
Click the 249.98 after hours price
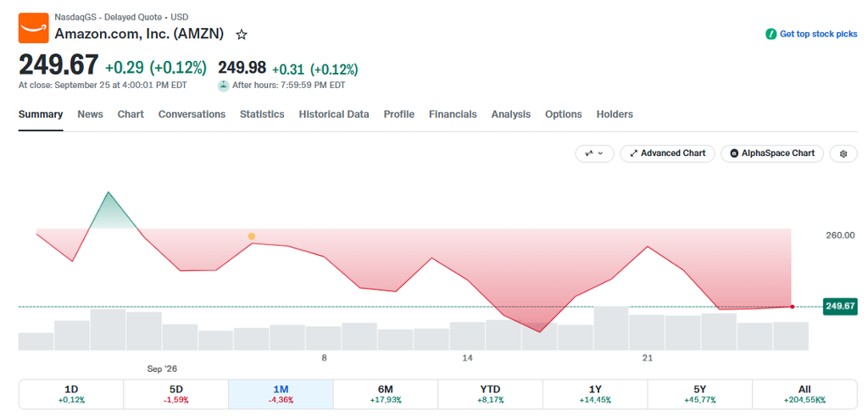point(242,68)
